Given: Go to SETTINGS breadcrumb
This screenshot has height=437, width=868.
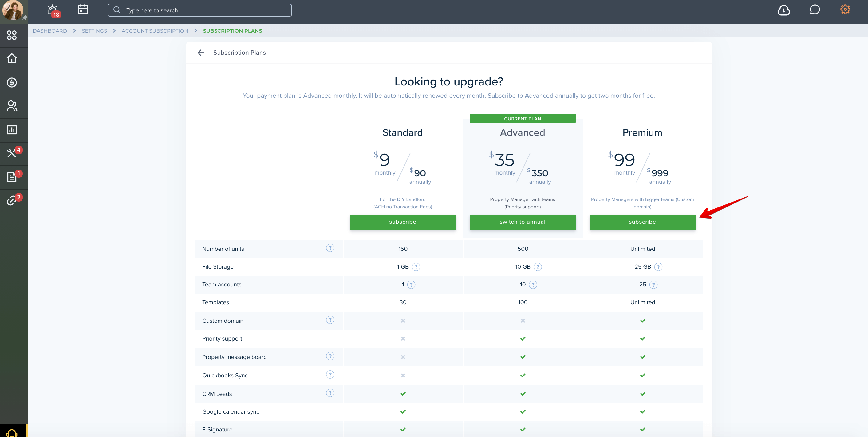Looking at the screenshot, I should coord(94,31).
